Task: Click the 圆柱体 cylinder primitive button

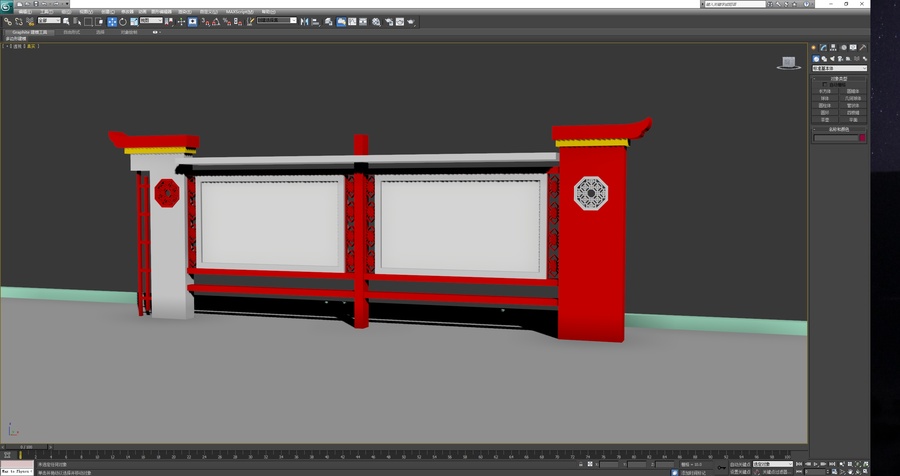Action: (825, 105)
